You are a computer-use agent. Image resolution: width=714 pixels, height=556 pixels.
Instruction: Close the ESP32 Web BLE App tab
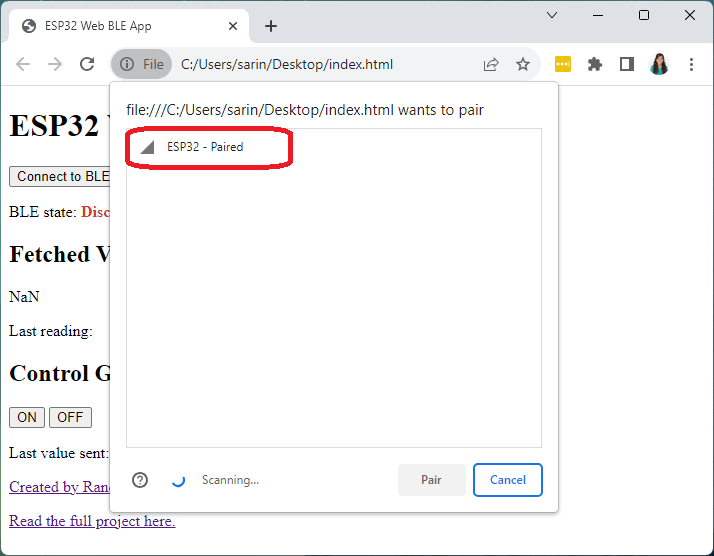pos(233,26)
